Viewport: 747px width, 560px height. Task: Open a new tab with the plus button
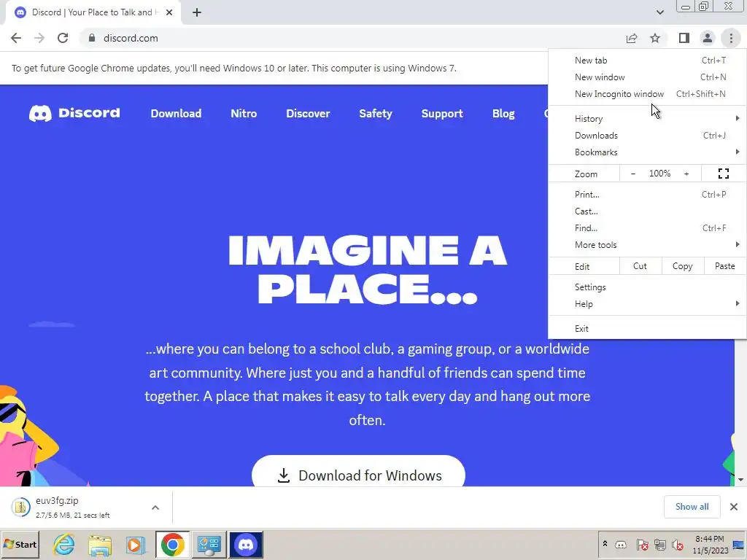coord(197,12)
